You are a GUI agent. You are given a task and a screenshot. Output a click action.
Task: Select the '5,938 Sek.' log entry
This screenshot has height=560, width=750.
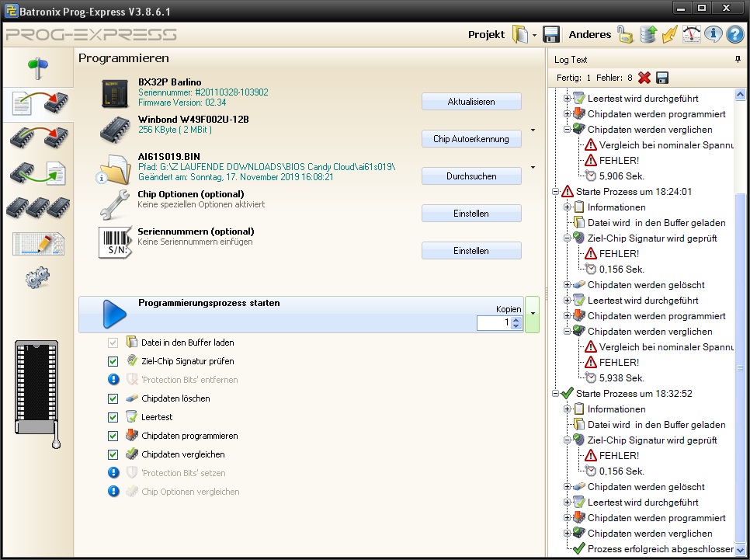coord(621,378)
